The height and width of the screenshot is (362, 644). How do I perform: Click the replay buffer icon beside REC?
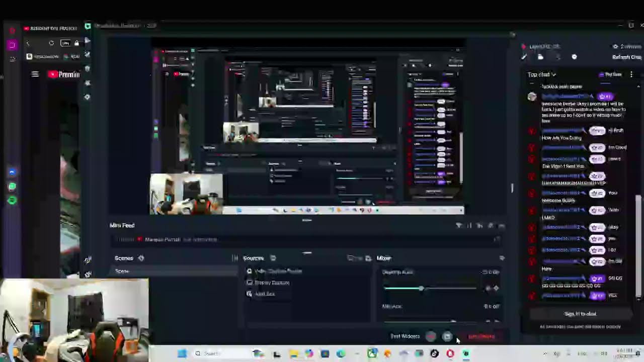[x=447, y=336]
